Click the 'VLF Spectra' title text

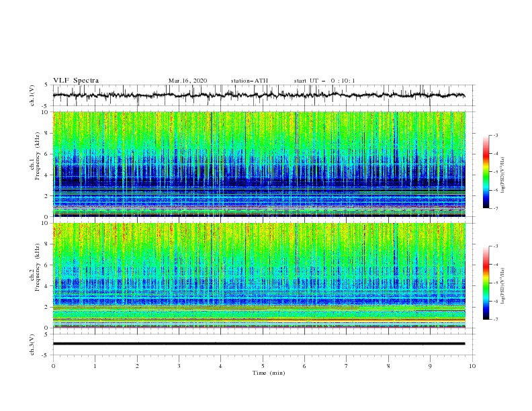click(76, 81)
